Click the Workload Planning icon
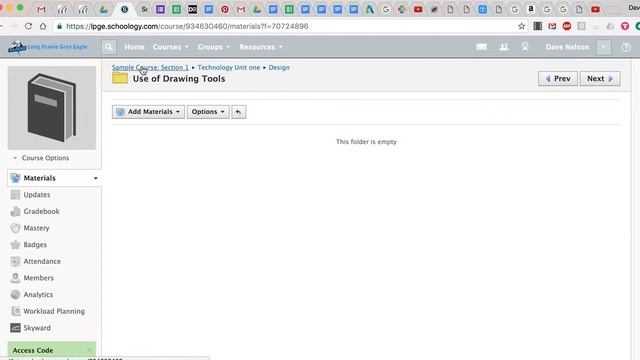The image size is (640, 360). click(x=16, y=311)
